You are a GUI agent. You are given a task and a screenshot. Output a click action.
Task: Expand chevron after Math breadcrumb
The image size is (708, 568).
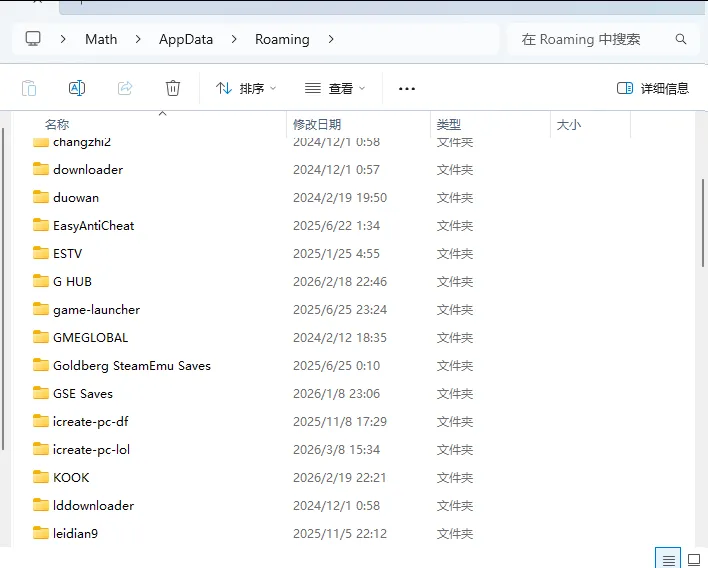point(138,39)
